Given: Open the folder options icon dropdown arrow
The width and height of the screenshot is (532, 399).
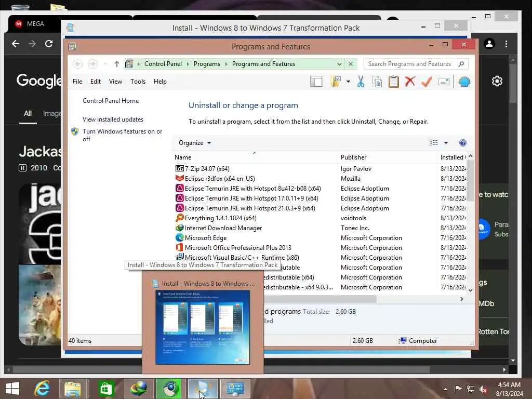Looking at the screenshot, I should (348, 82).
